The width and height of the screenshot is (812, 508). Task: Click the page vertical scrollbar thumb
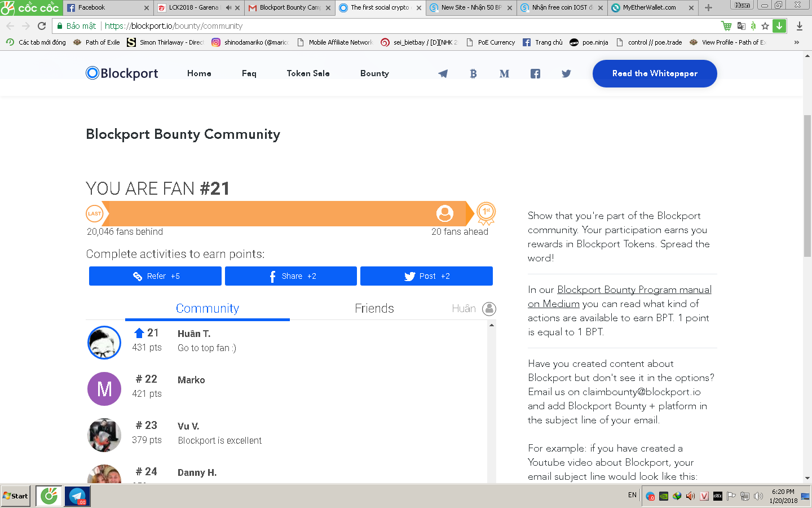[807, 186]
